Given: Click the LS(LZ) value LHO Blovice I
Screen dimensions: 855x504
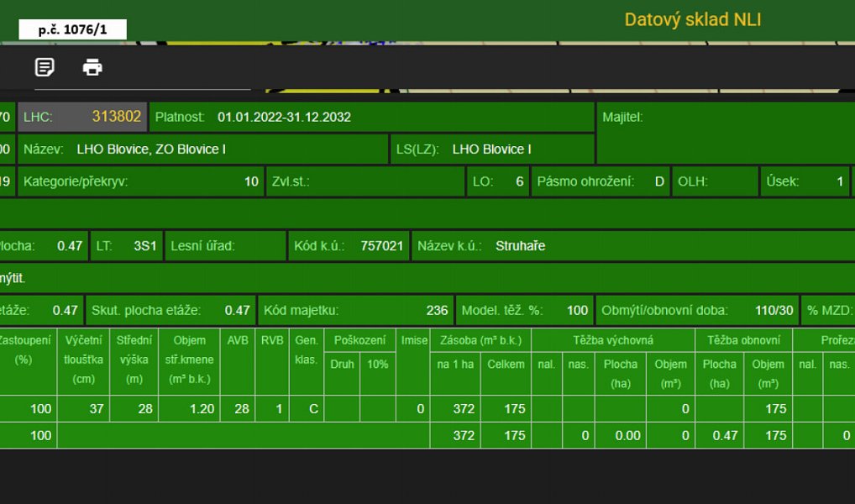Looking at the screenshot, I should point(492,150).
